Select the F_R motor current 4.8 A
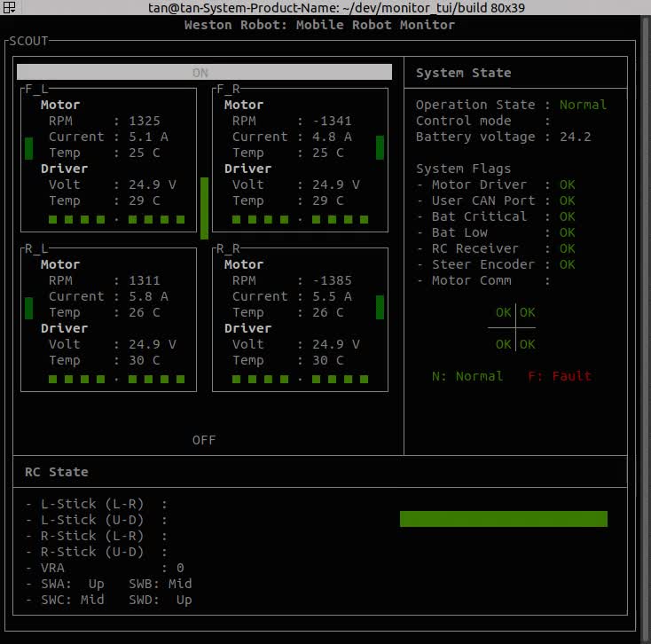The image size is (651, 644). [x=332, y=137]
